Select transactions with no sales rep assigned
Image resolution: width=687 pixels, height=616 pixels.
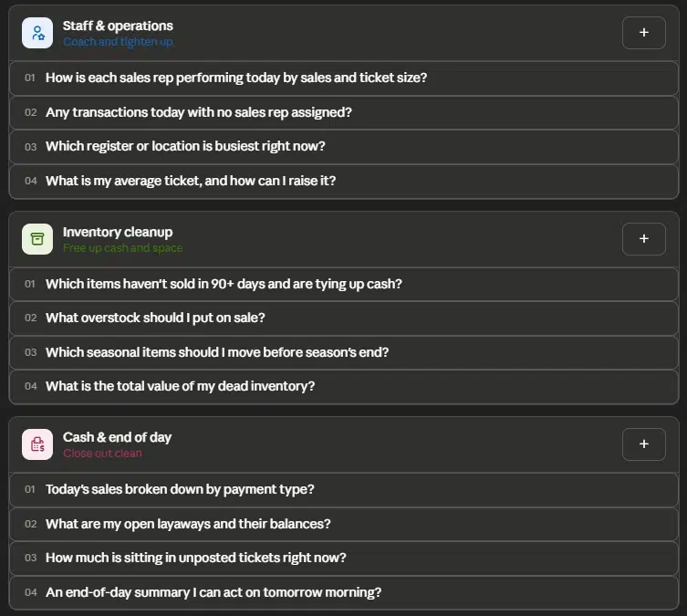[344, 112]
